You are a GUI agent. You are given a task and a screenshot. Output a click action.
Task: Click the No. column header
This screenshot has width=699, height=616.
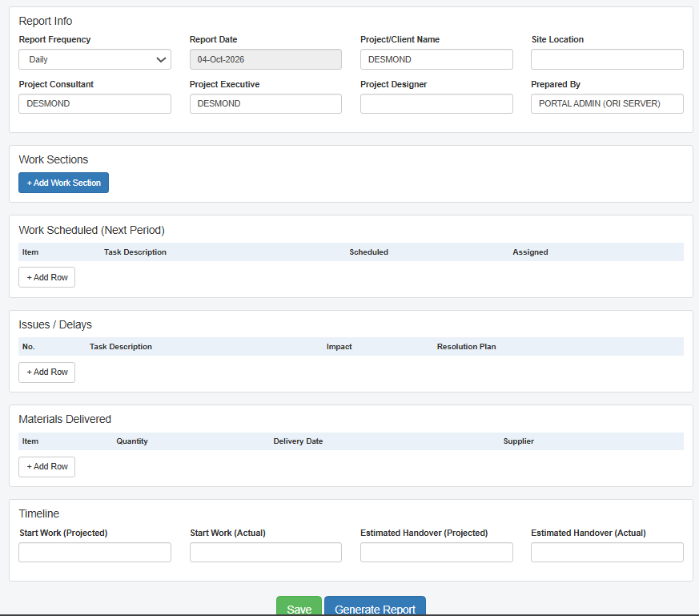[29, 347]
